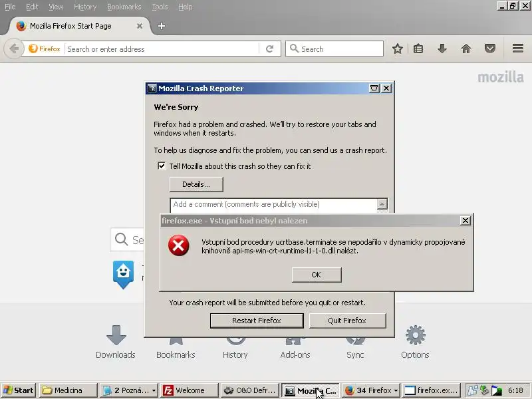Select Mozilla Crash Reporter taskbar item
532x399 pixels.
click(311, 390)
